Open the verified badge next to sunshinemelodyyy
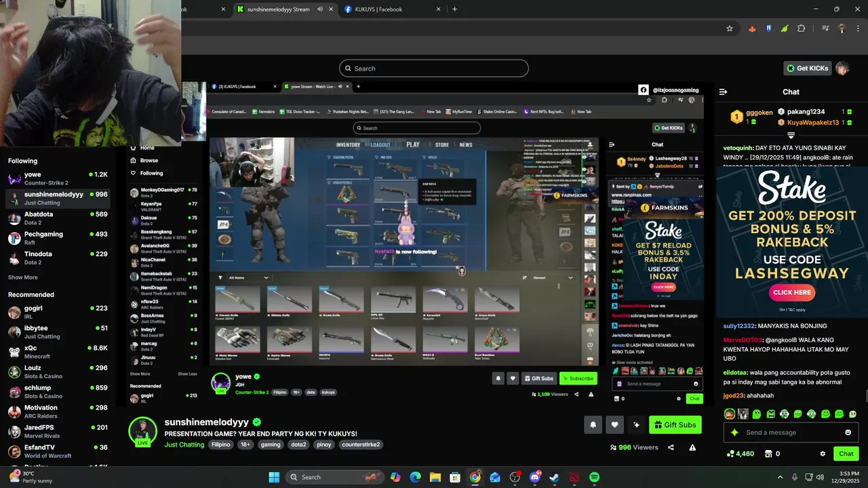This screenshot has height=488, width=868. point(257,422)
